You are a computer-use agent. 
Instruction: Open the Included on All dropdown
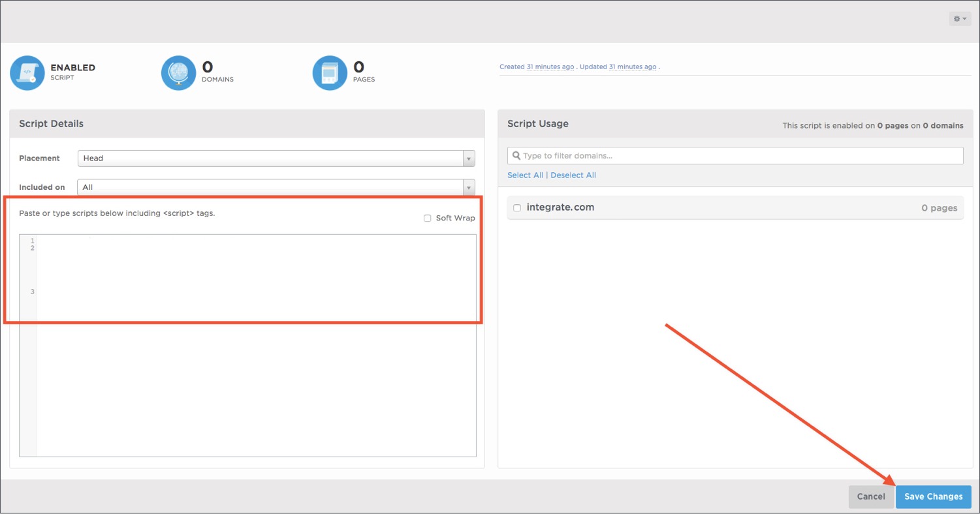pos(276,187)
